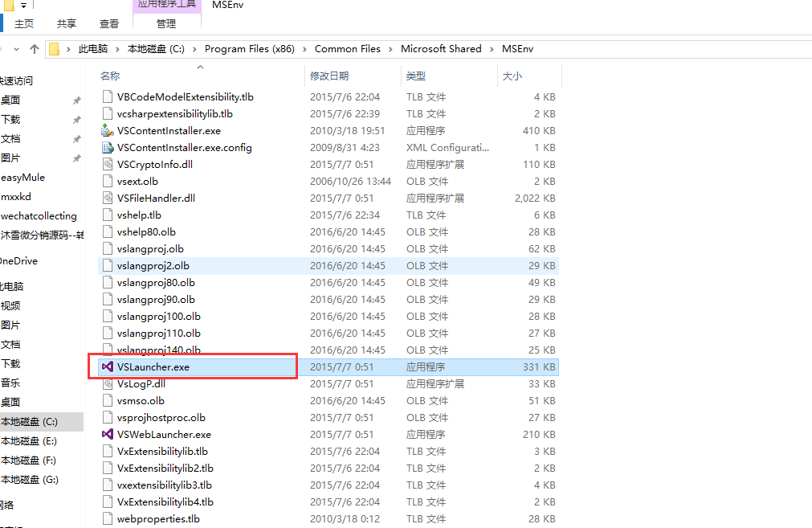Sort files by the 名称 column header
This screenshot has height=528, width=812.
pos(201,76)
